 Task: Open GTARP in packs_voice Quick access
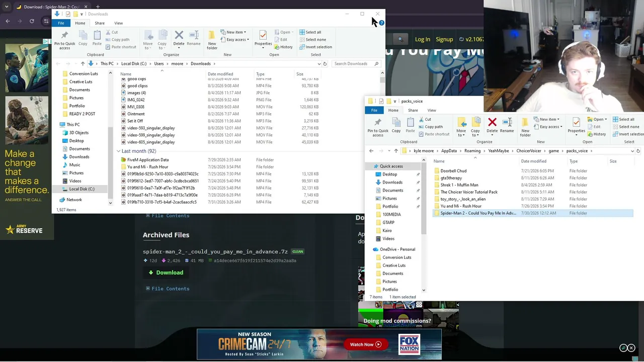[388, 222]
